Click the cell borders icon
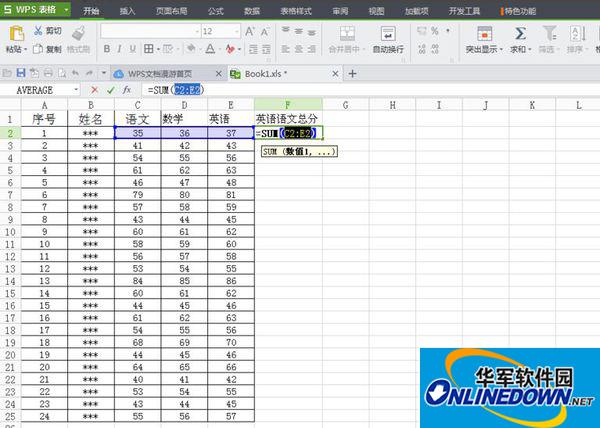 tap(148, 49)
